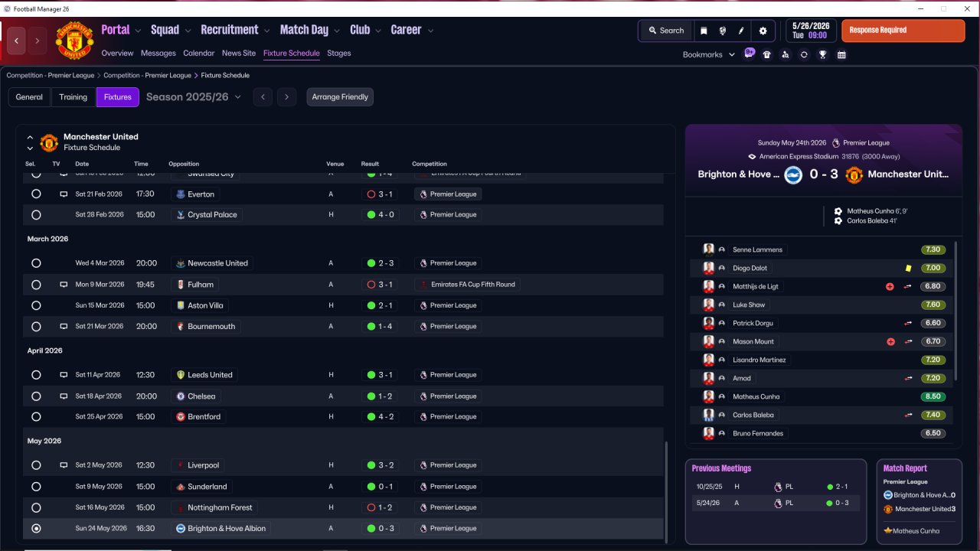This screenshot has height=551, width=980.
Task: Open the 9+ messages speech bubble icon
Action: pyautogui.click(x=750, y=54)
